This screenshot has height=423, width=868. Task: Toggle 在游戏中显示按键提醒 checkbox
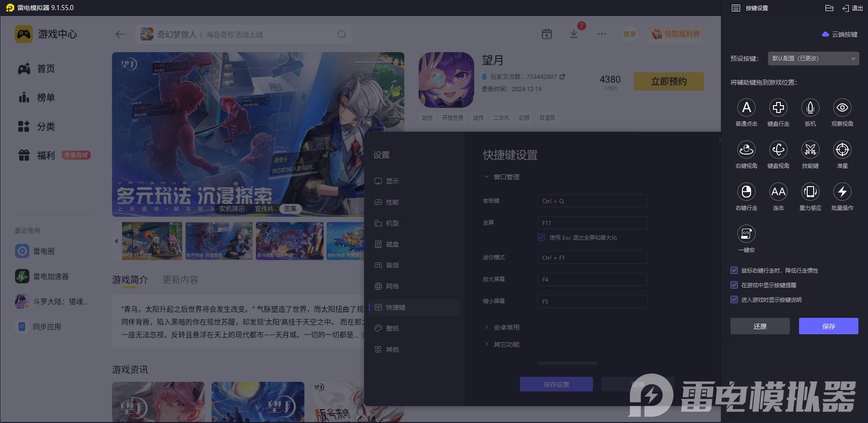pos(734,285)
